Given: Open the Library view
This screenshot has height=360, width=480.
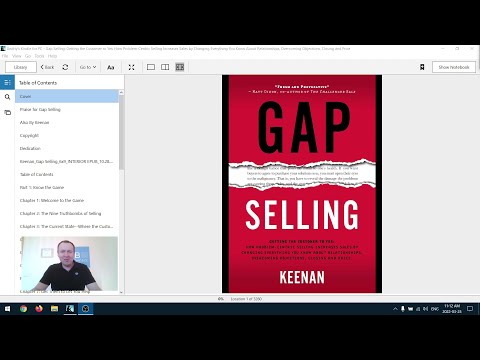Looking at the screenshot, I should 21,67.
